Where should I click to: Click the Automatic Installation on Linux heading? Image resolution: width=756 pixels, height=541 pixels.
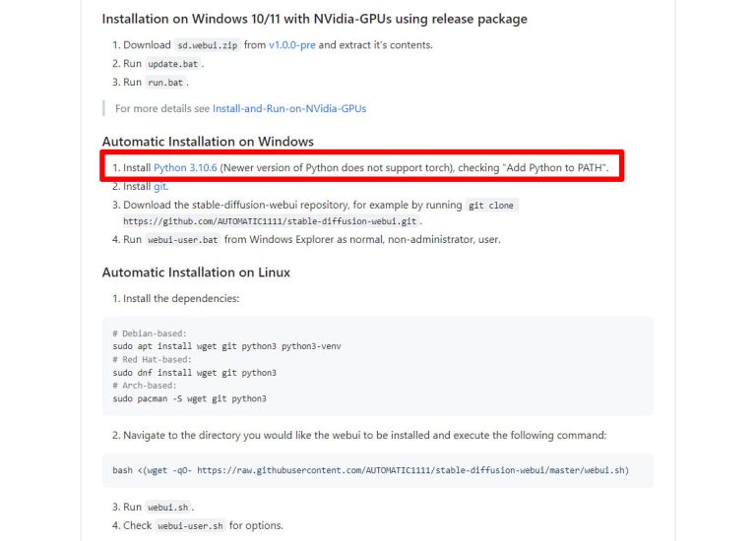point(196,271)
